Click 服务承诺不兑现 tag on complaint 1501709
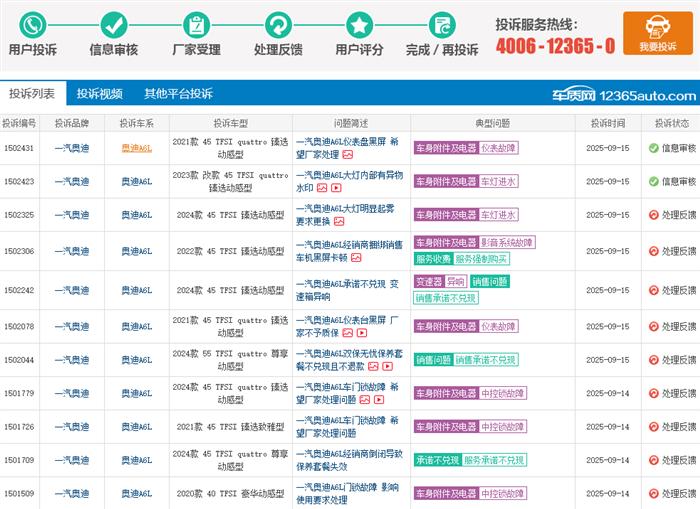Screen dimensions: 700x509 click(493, 460)
